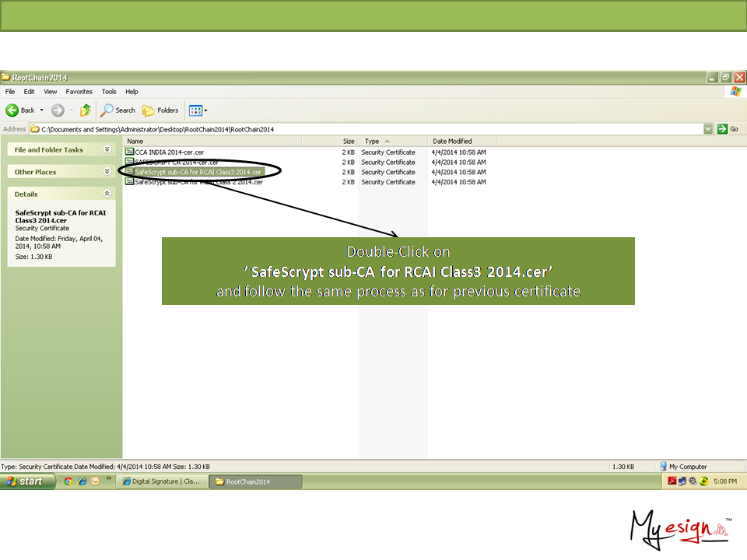747x560 pixels.
Task: Expand the File and Folder Tasks panel
Action: coord(107,149)
